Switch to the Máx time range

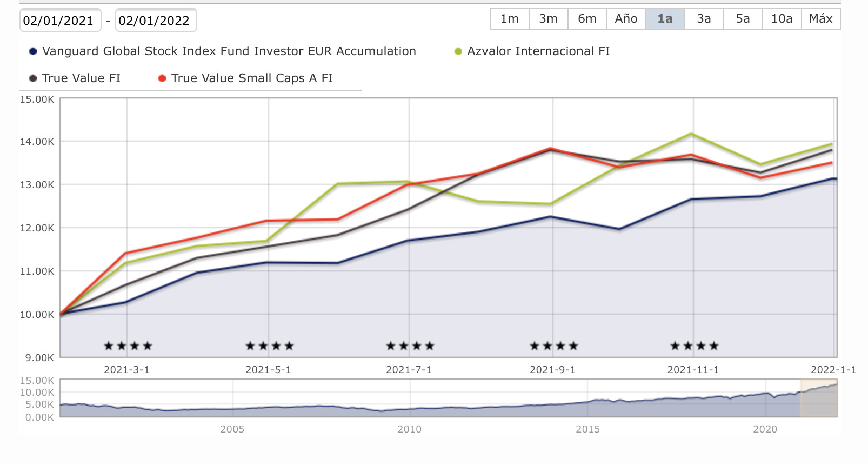(820, 19)
